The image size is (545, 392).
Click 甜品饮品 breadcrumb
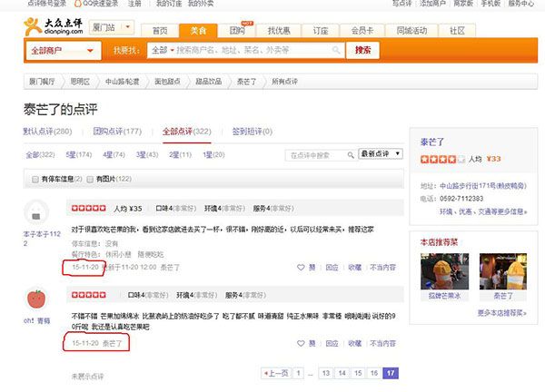click(x=209, y=82)
